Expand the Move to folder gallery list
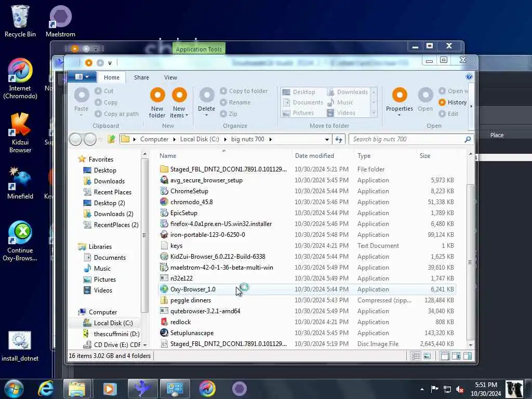The height and width of the screenshot is (399, 532). [374, 113]
